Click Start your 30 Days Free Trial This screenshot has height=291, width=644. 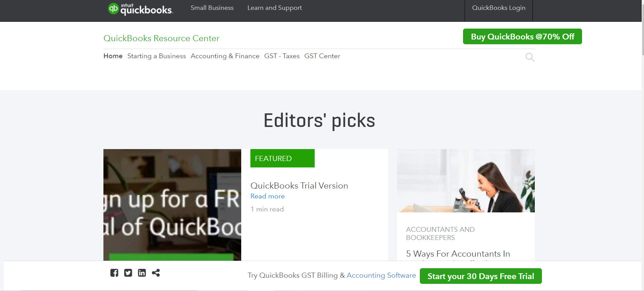pyautogui.click(x=480, y=276)
